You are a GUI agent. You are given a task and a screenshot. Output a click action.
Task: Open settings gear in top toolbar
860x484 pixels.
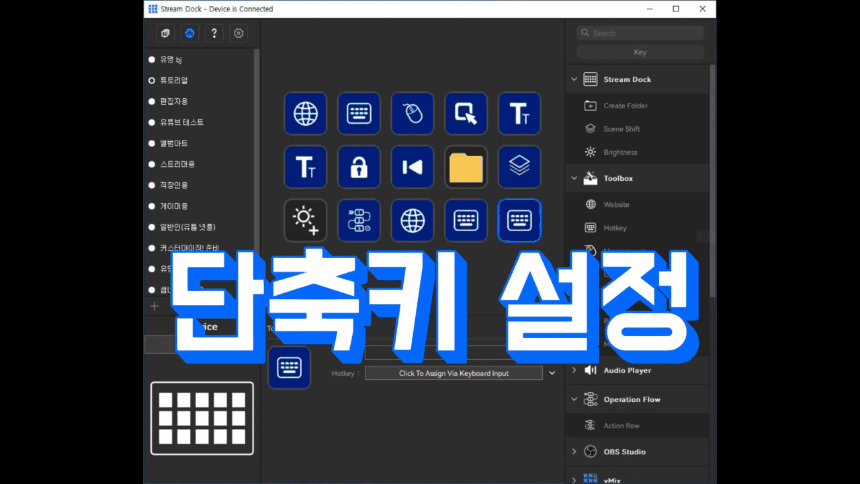(238, 33)
